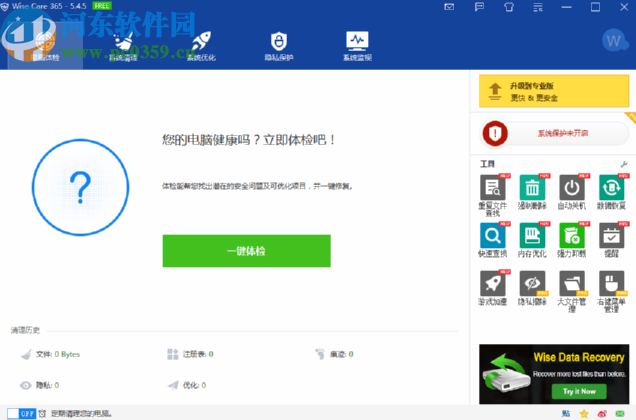The height and width of the screenshot is (420, 636).
Task: Click the 优化: 0 history entry
Action: click(187, 385)
